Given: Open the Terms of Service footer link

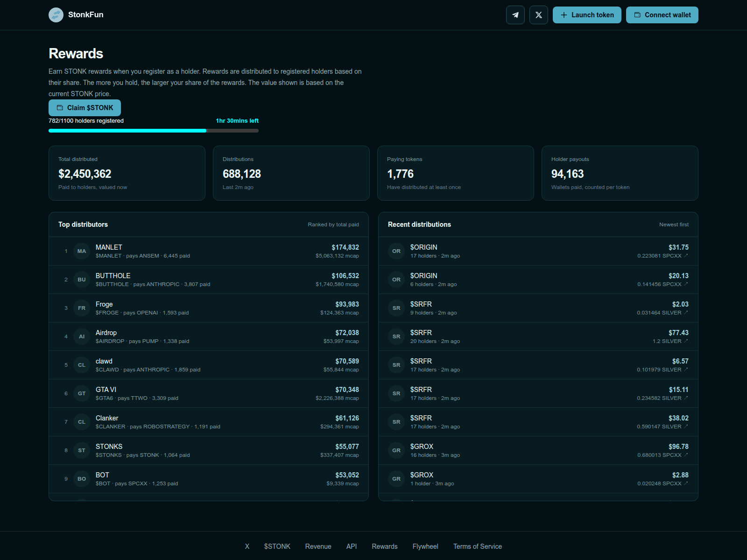Looking at the screenshot, I should pyautogui.click(x=478, y=546).
